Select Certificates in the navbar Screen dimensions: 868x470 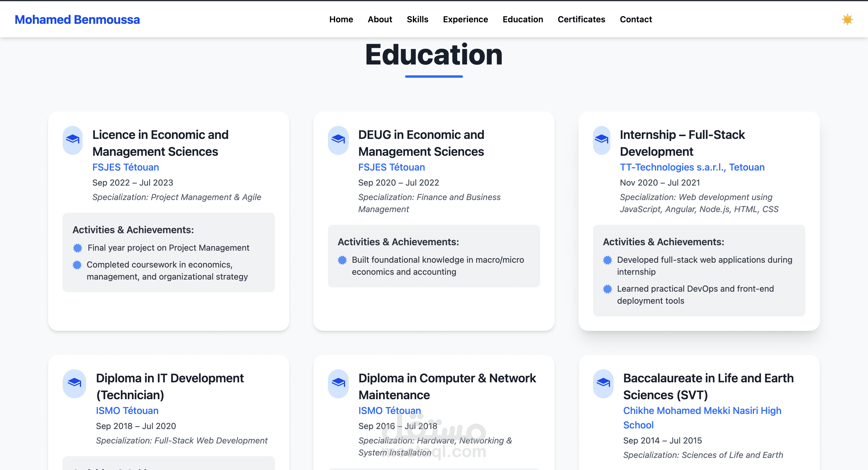pos(581,20)
